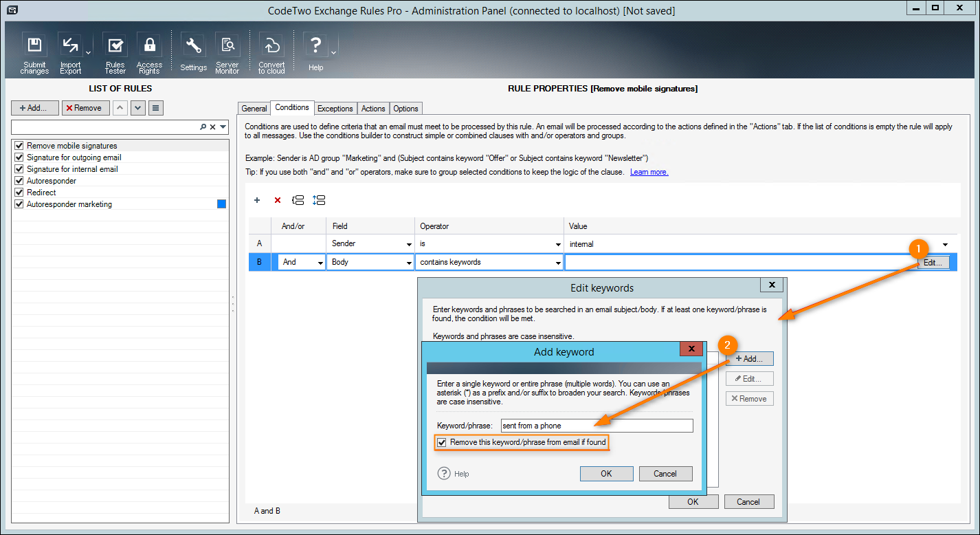The height and width of the screenshot is (535, 980).
Task: Open 'is' operator dropdown in row A
Action: [558, 244]
